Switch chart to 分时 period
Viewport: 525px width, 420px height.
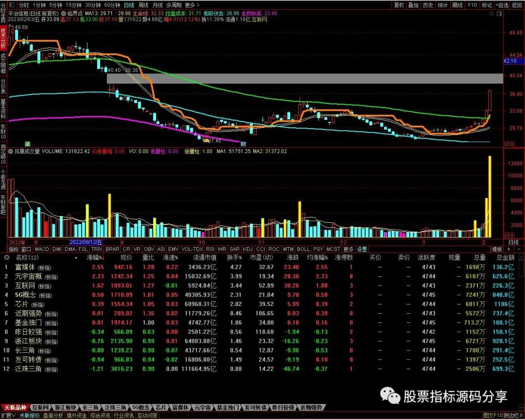[x=23, y=5]
